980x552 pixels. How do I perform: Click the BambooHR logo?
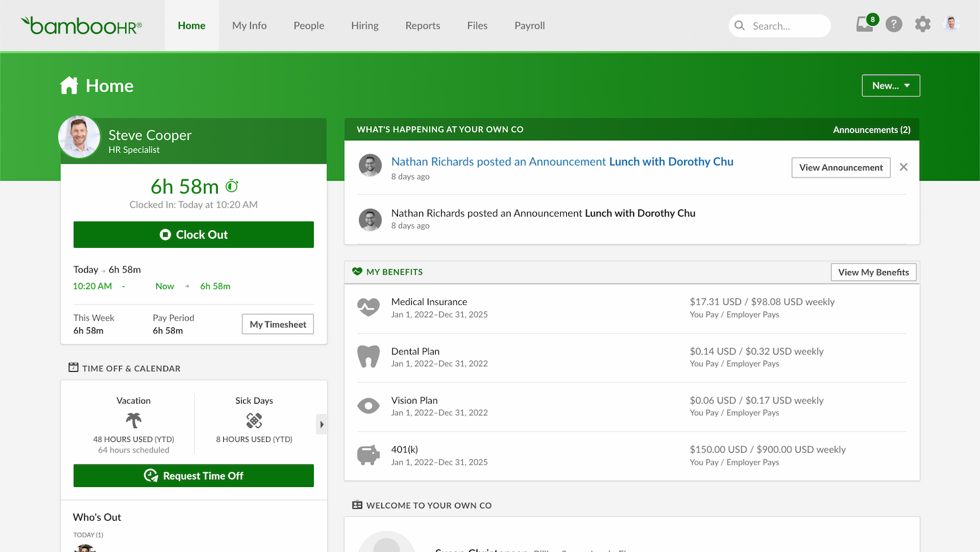[x=81, y=25]
